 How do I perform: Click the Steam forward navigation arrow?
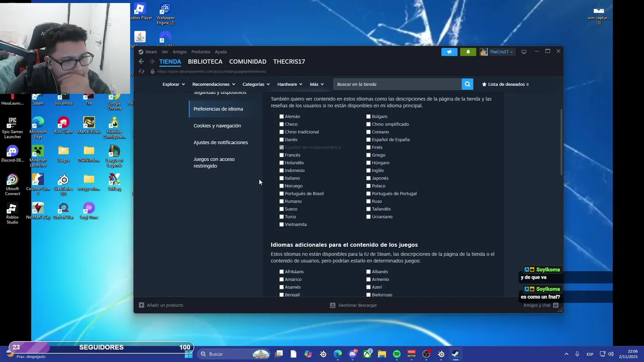[152, 61]
